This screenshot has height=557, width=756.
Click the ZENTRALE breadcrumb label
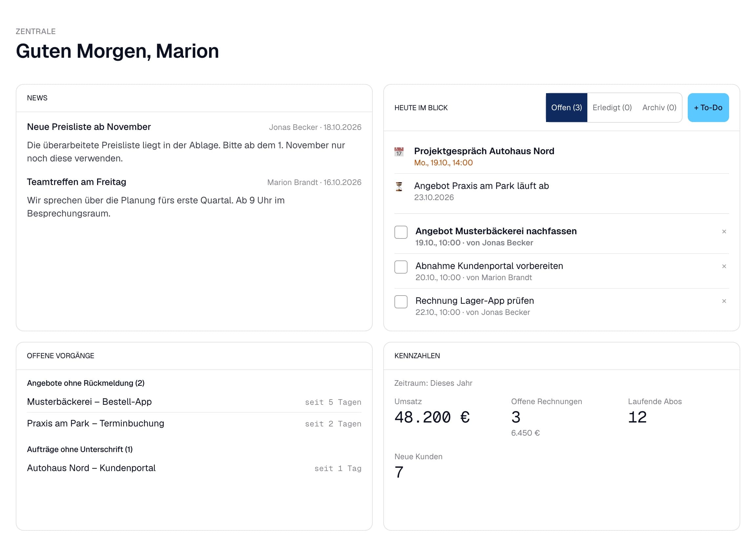click(35, 31)
